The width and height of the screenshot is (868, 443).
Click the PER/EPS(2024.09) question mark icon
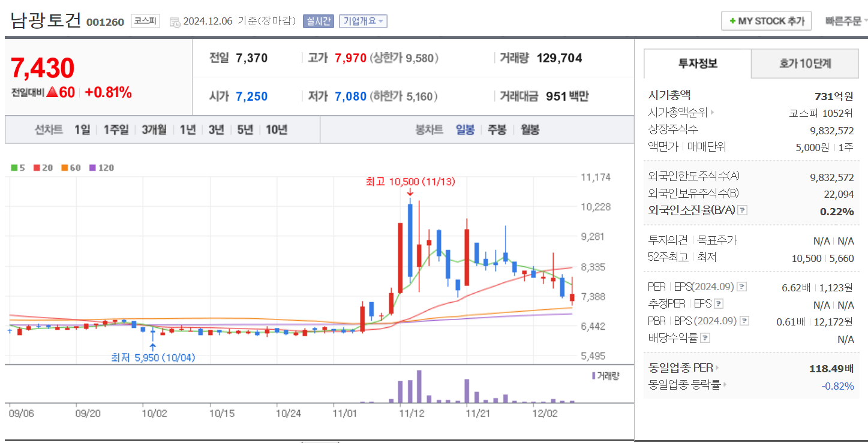pyautogui.click(x=743, y=287)
